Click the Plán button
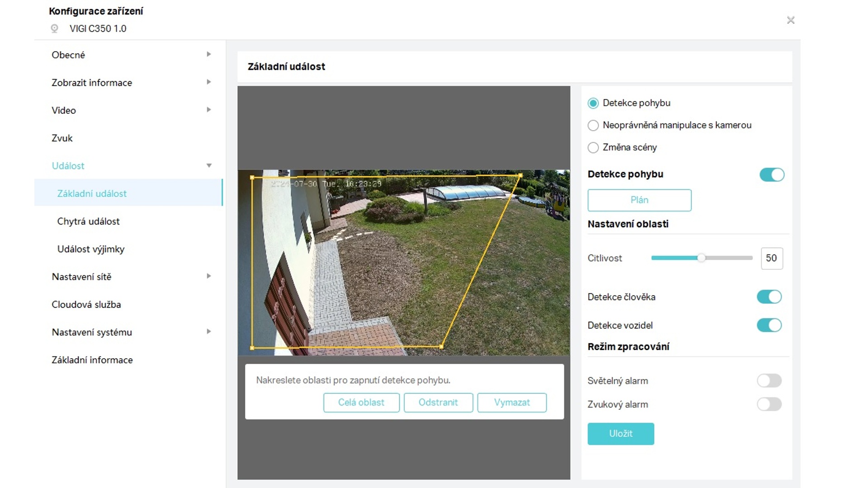Screen dimensions: 868x488 pos(639,200)
